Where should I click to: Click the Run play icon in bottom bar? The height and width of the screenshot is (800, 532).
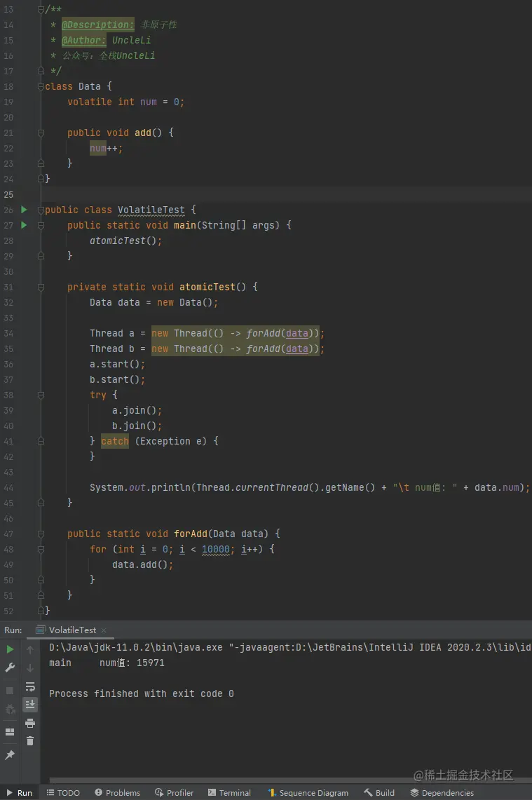click(10, 793)
